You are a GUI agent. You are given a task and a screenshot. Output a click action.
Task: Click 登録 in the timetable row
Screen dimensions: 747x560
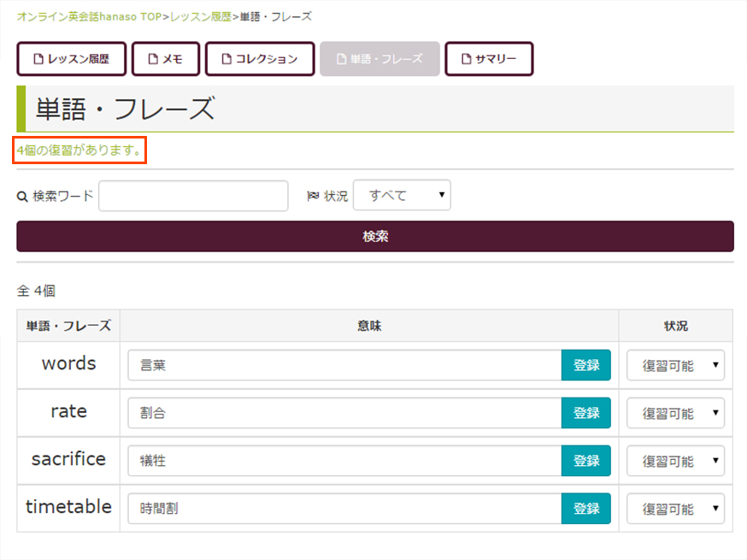[586, 508]
